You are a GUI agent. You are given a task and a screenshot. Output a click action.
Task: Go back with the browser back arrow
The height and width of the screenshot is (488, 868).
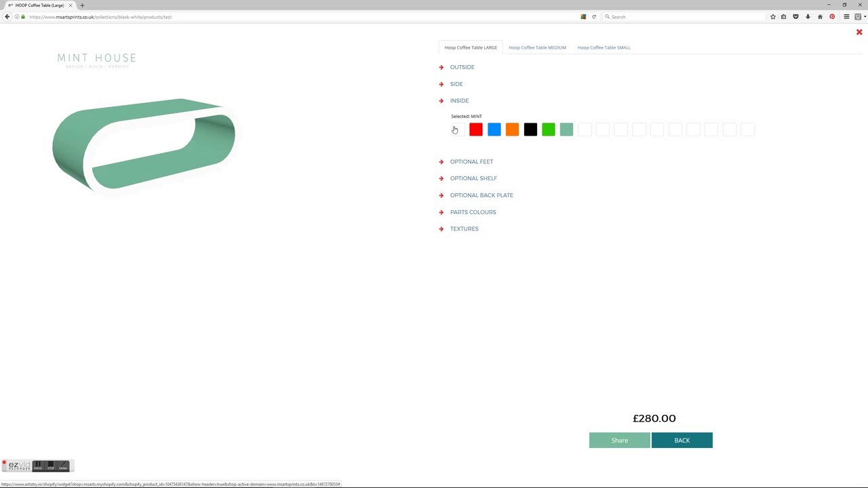[7, 16]
